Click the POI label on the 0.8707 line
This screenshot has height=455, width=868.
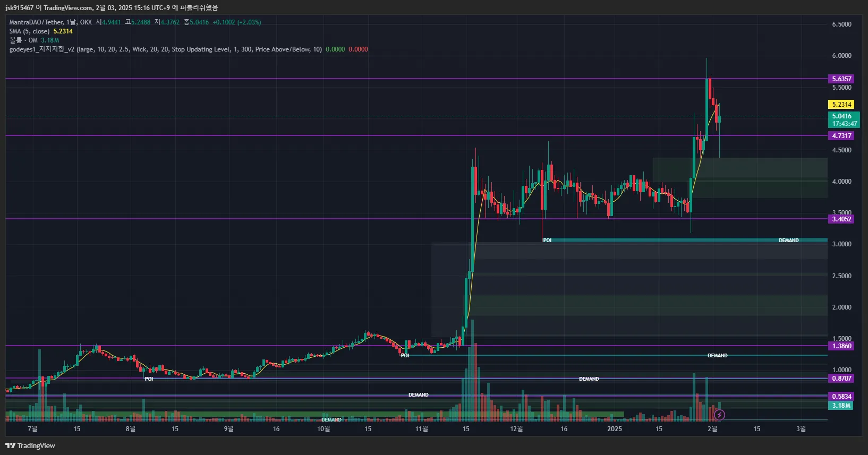tap(149, 379)
